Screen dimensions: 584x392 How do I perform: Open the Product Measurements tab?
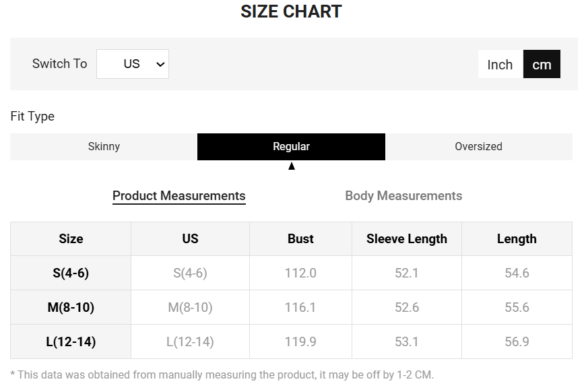[x=179, y=196]
